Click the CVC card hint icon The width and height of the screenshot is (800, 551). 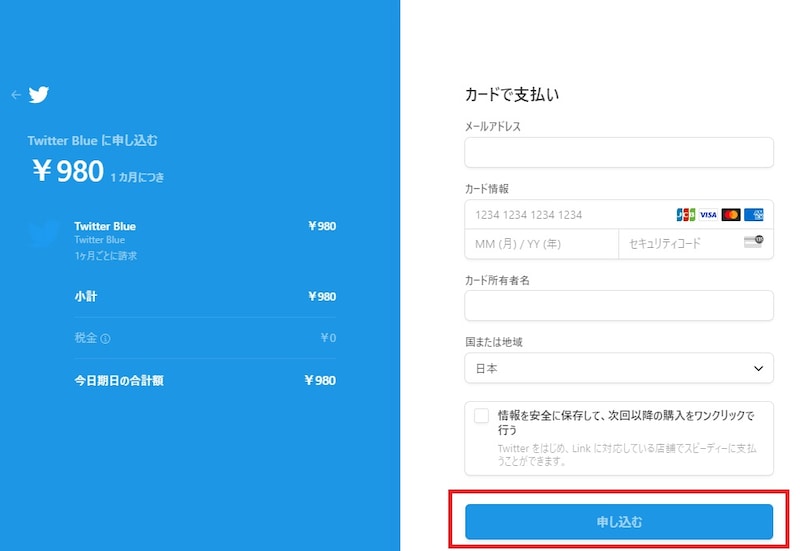tap(754, 242)
